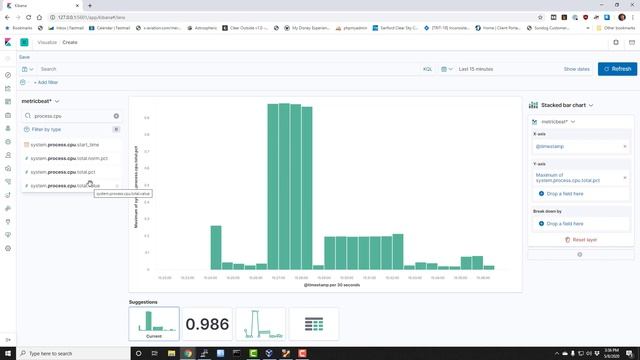The width and height of the screenshot is (640, 360).
Task: Open the Management gear icon in the sidebar
Action: pyautogui.click(x=8, y=249)
